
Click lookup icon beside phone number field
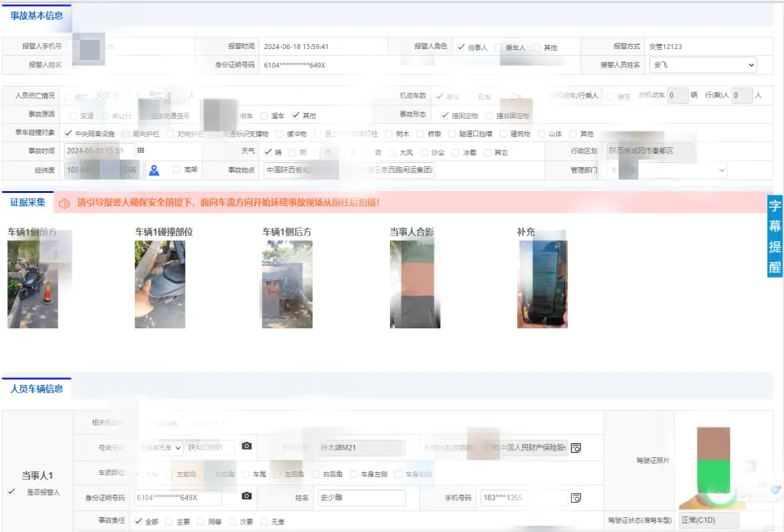click(x=575, y=498)
